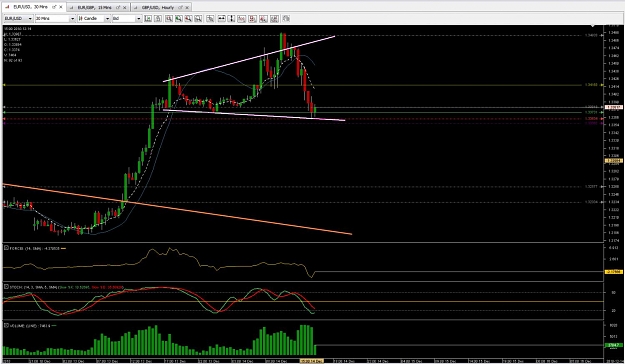Click the first red indicator toolbar icon
This screenshot has height=364, width=625.
pos(242,18)
